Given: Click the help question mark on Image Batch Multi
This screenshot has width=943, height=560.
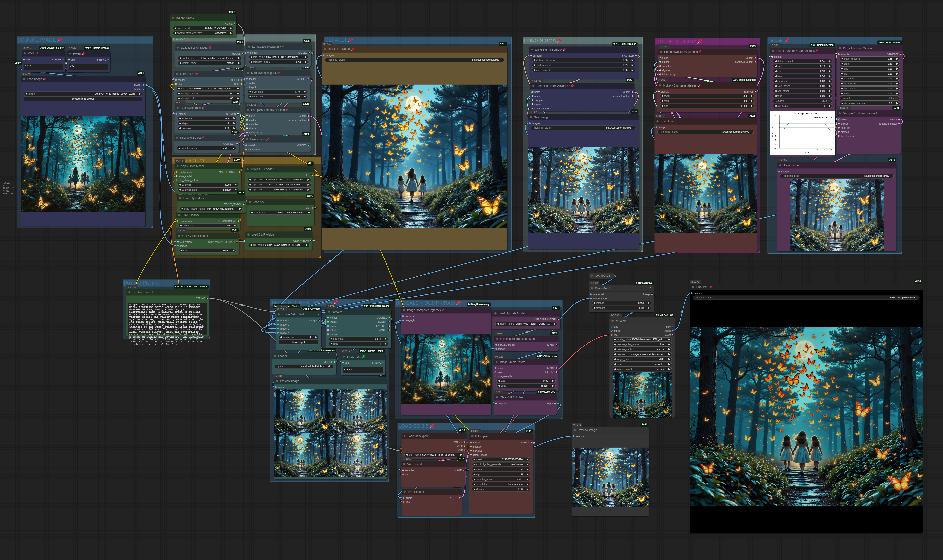Looking at the screenshot, I should point(318,314).
